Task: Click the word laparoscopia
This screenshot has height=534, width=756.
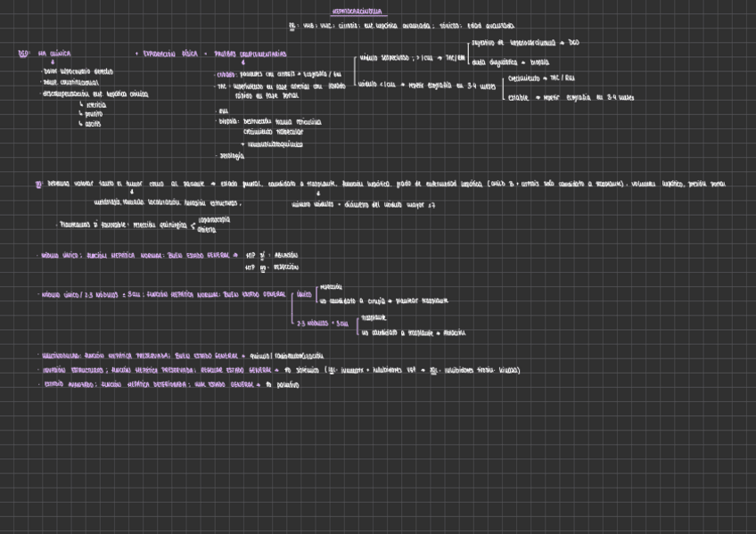Action: coord(214,218)
